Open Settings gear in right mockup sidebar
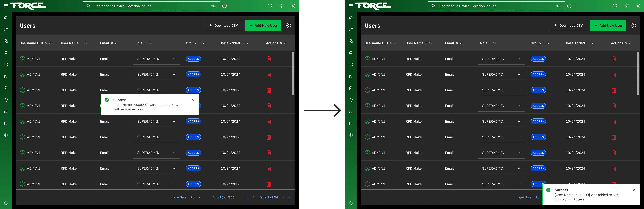644x209 pixels. coord(351,135)
